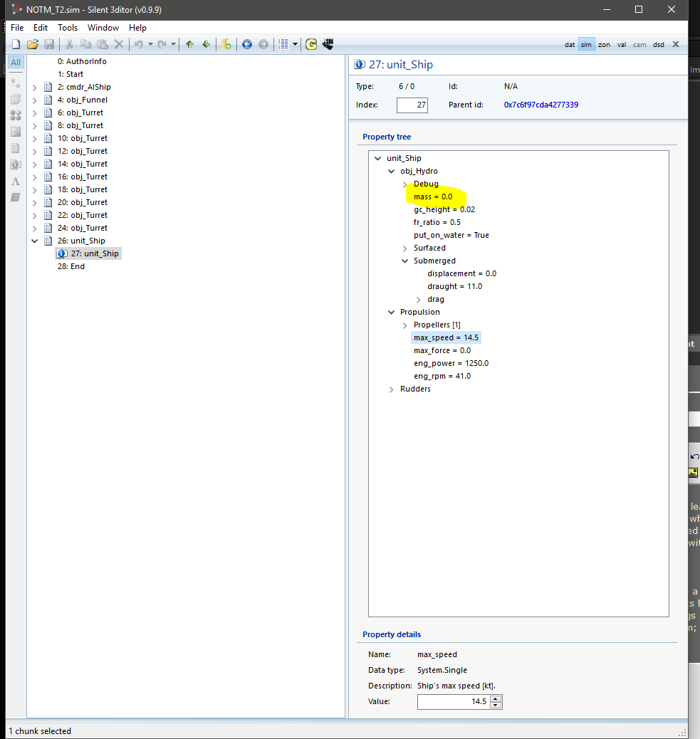Open the Edit menu

coord(41,27)
